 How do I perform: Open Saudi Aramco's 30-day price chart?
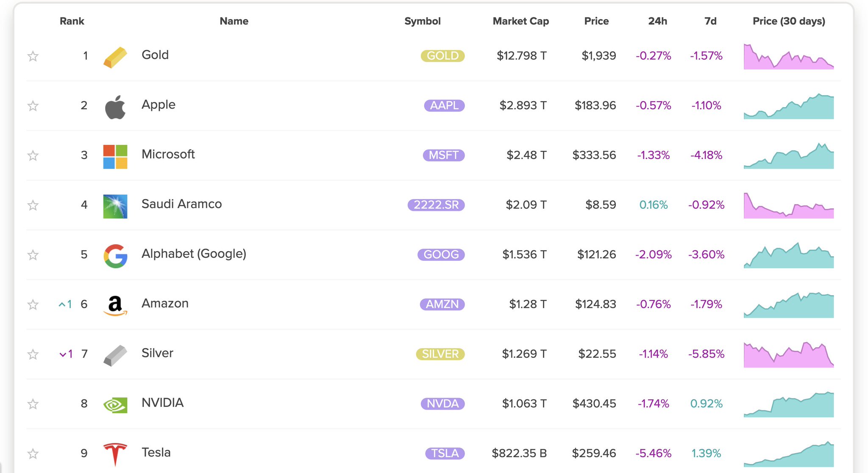[789, 205]
